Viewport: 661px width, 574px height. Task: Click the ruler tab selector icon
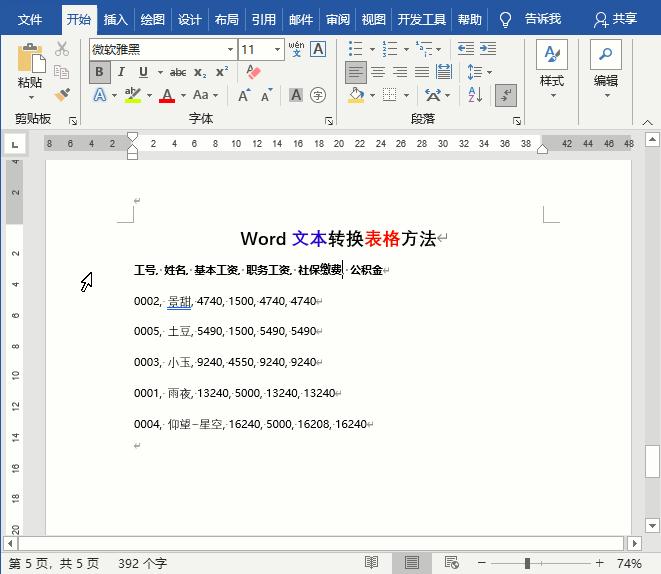click(15, 145)
